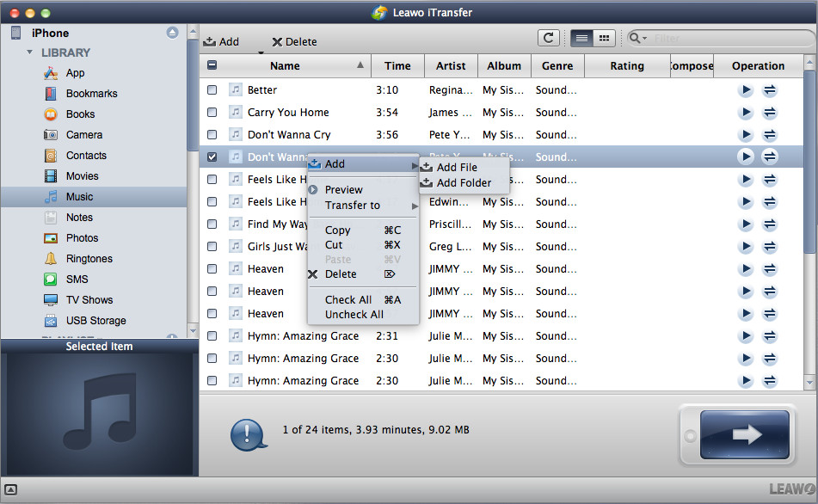Check the box for 'Better'
The image size is (818, 504).
212,90
